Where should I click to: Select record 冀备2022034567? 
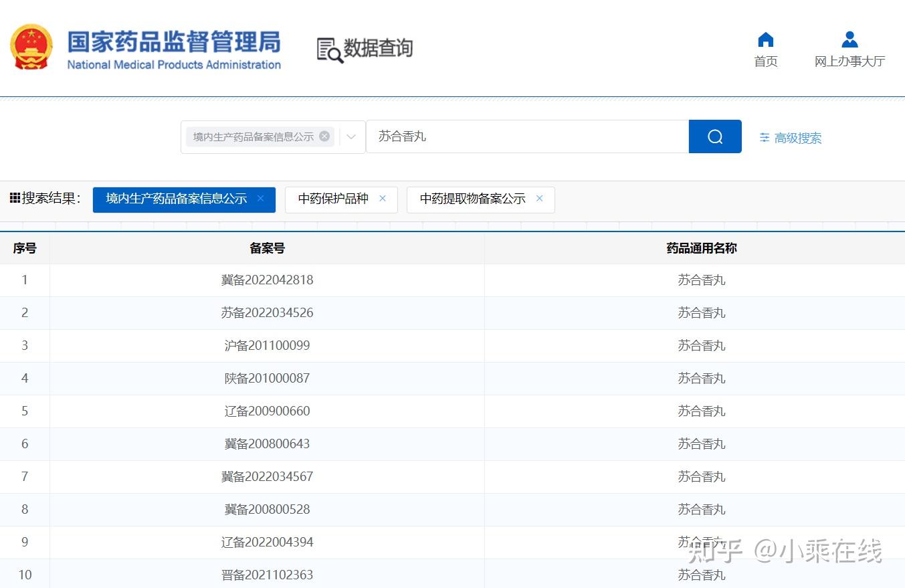(x=267, y=477)
